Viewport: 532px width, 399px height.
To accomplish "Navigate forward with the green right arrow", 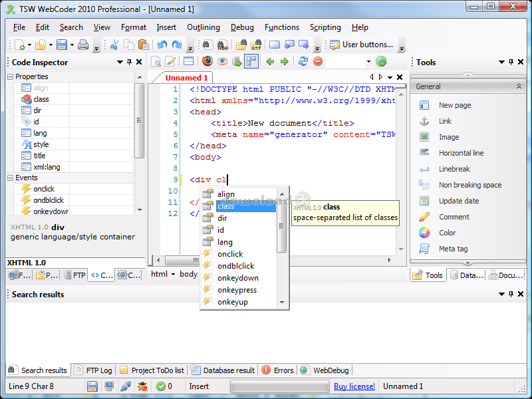I will pos(285,61).
